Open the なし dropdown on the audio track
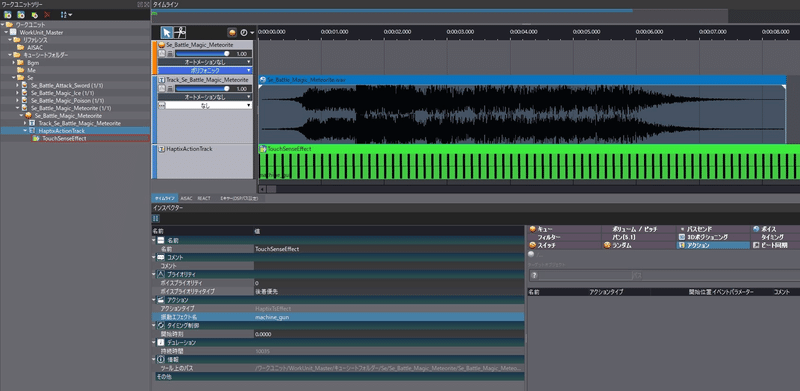The height and width of the screenshot is (391, 800). click(209, 105)
